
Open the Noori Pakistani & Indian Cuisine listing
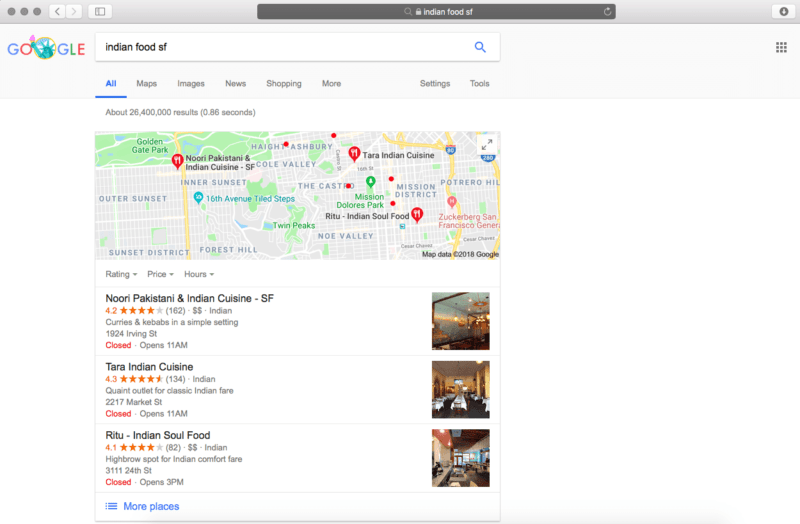(x=189, y=298)
